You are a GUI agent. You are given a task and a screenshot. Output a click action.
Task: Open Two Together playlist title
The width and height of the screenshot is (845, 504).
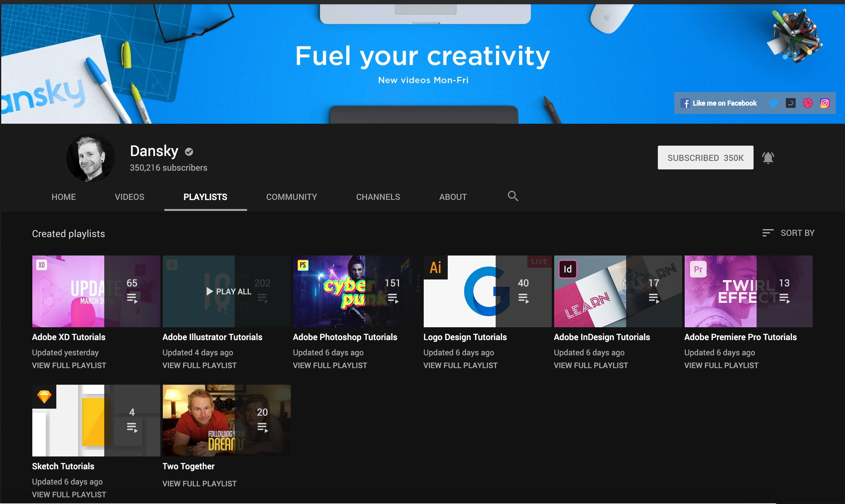(x=189, y=466)
